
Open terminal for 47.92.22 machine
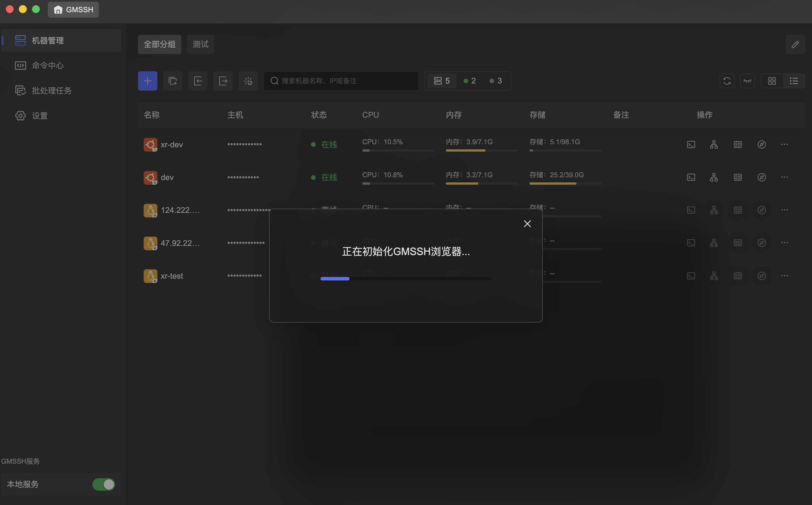(x=691, y=243)
